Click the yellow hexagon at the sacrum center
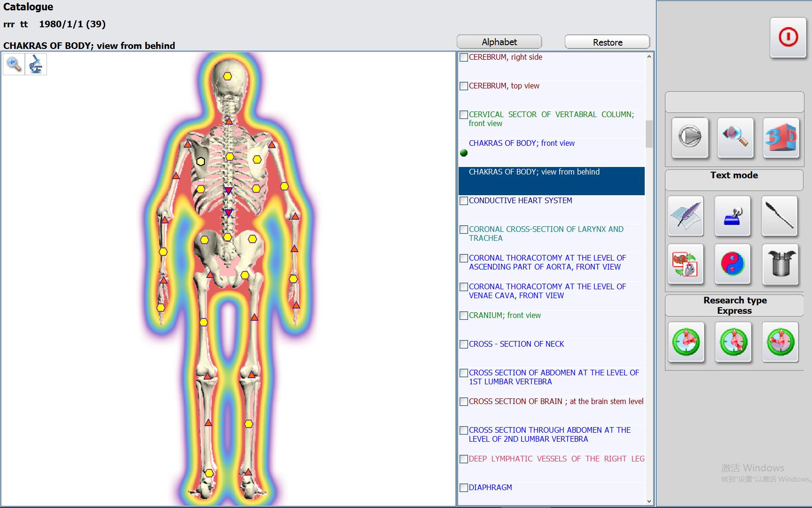This screenshot has height=508, width=812. 227,237
